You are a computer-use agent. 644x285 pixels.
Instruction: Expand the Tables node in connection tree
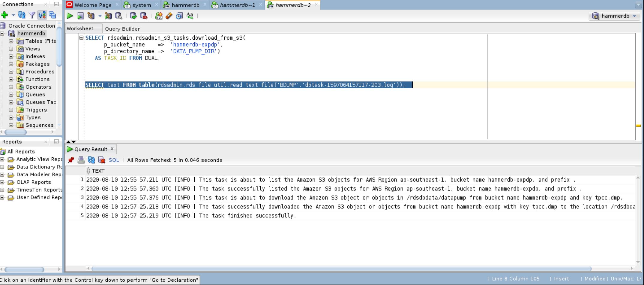[x=11, y=41]
